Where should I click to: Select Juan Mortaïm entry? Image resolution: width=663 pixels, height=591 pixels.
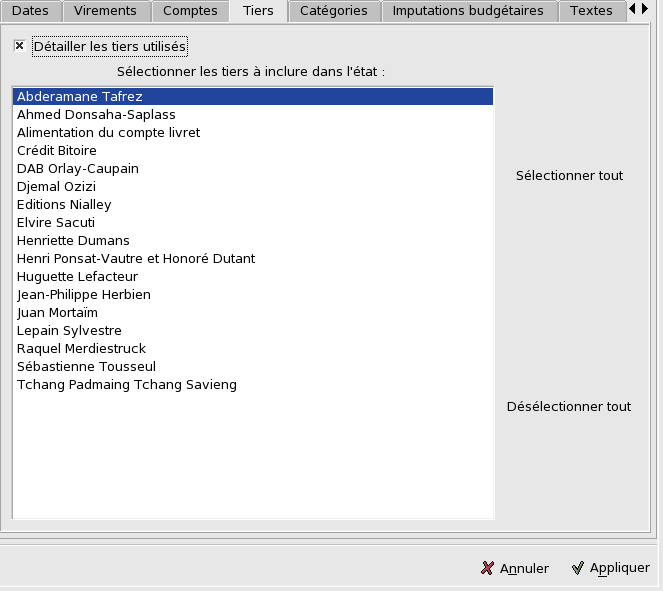[x=253, y=312]
